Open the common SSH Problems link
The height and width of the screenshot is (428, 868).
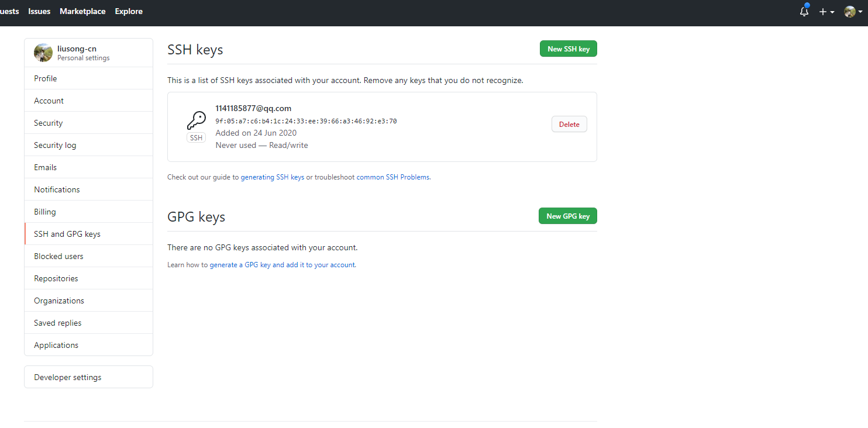pos(393,177)
